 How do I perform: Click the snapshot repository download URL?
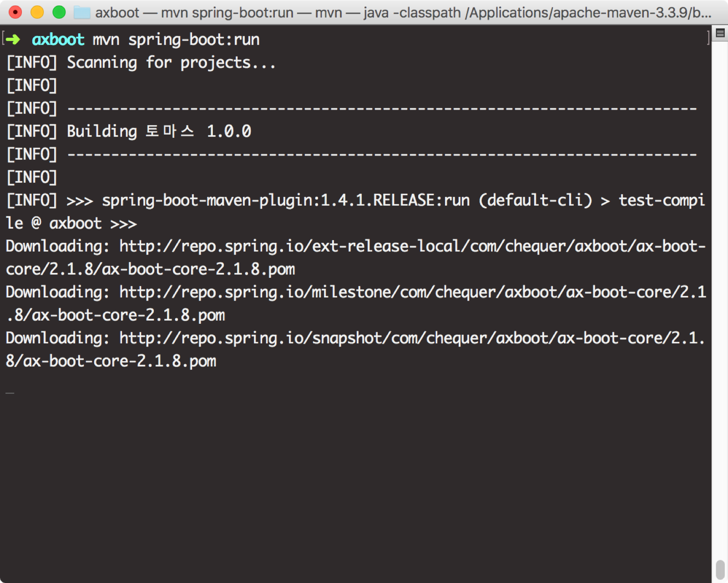412,338
